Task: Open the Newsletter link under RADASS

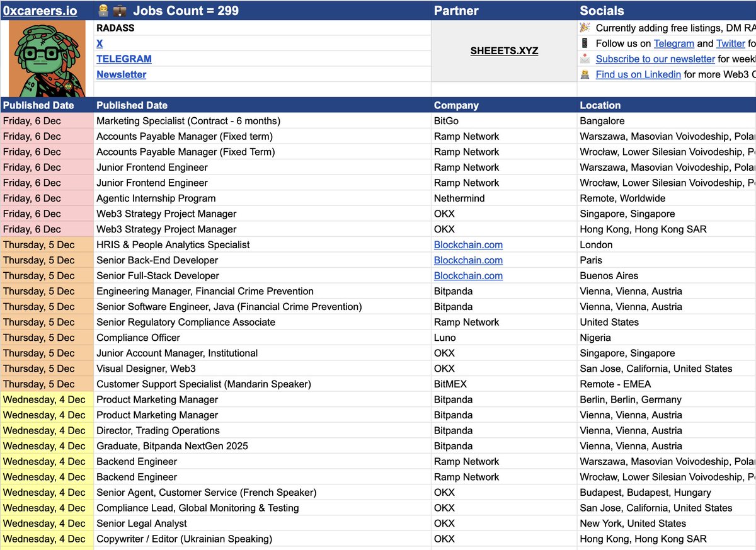Action: [x=121, y=74]
